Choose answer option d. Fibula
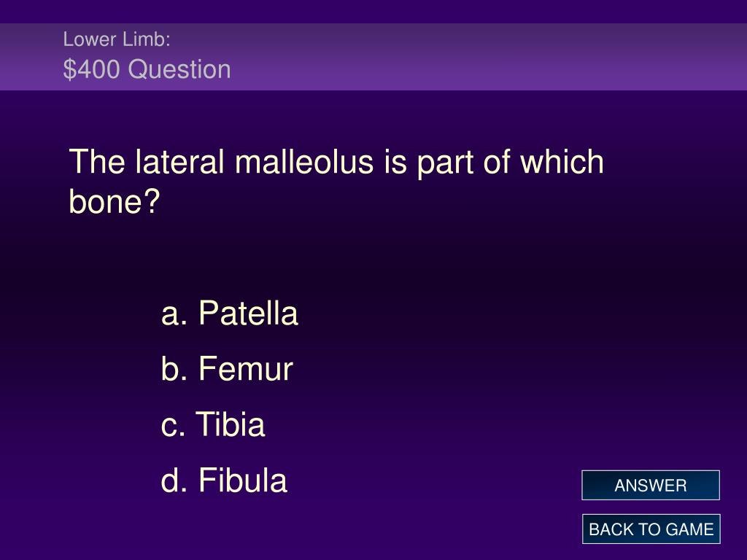This screenshot has height=560, width=747. pos(224,480)
